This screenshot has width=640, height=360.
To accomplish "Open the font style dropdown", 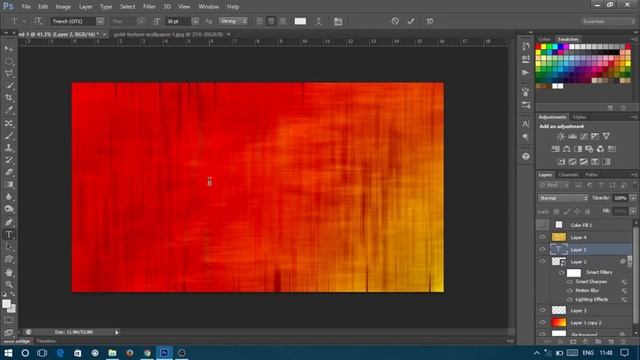I will (140, 21).
